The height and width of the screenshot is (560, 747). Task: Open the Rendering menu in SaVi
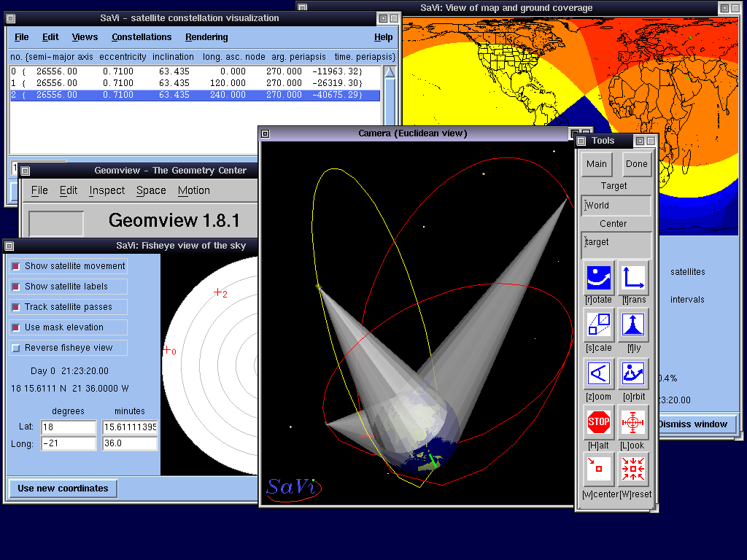tap(206, 37)
